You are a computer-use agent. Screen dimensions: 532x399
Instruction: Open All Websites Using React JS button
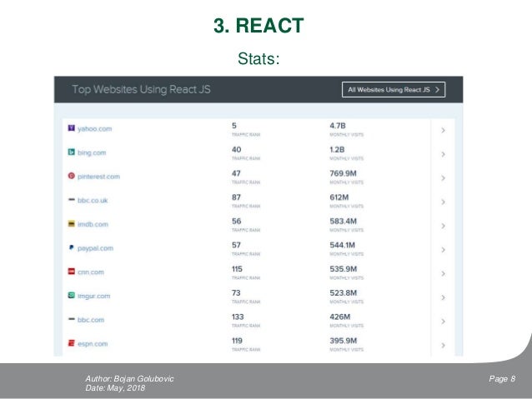pyautogui.click(x=394, y=89)
